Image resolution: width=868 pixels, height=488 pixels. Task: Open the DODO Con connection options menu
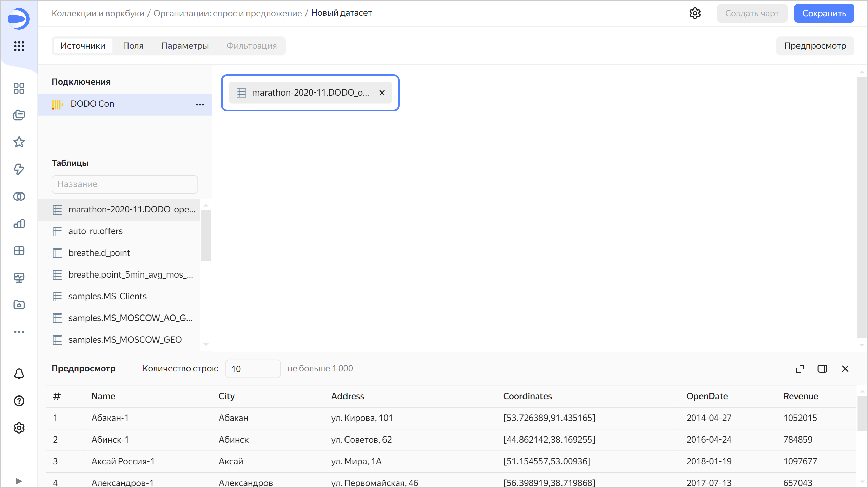[x=200, y=104]
